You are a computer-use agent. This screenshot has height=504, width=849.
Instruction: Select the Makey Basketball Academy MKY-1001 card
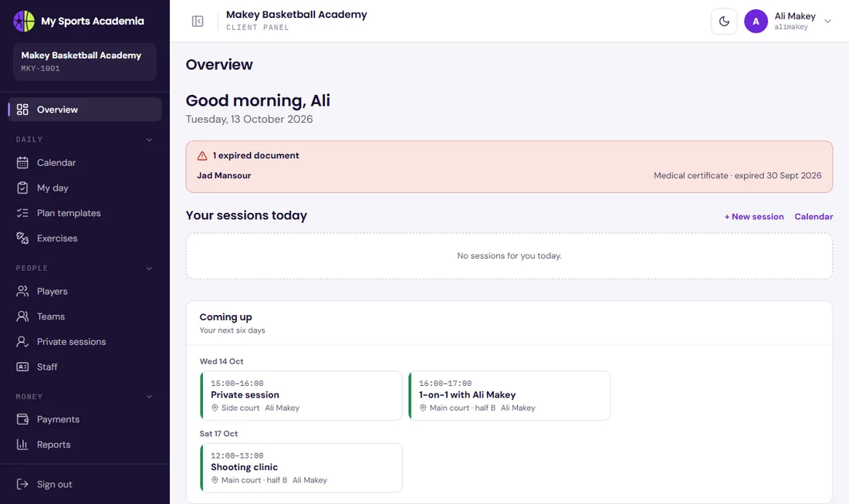pos(85,62)
